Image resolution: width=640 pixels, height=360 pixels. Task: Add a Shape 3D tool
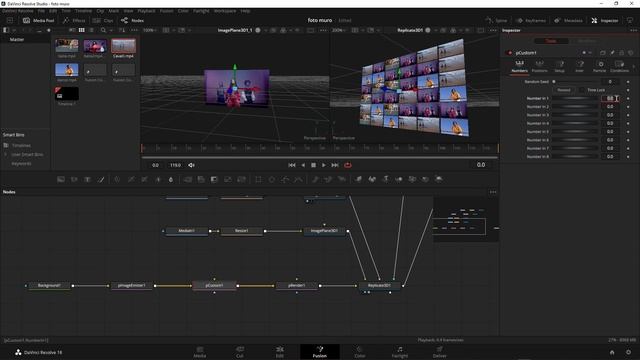click(x=372, y=179)
